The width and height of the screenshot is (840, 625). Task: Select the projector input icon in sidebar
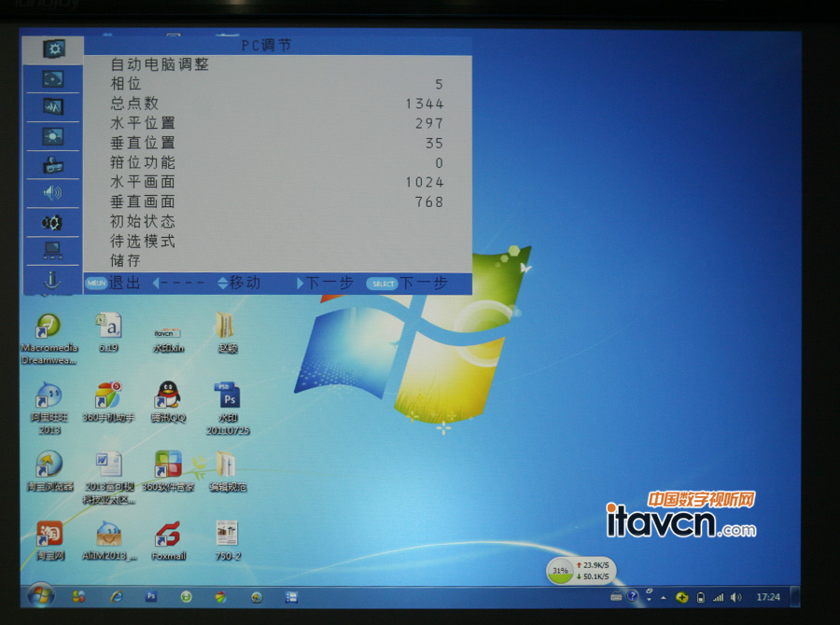[53, 165]
